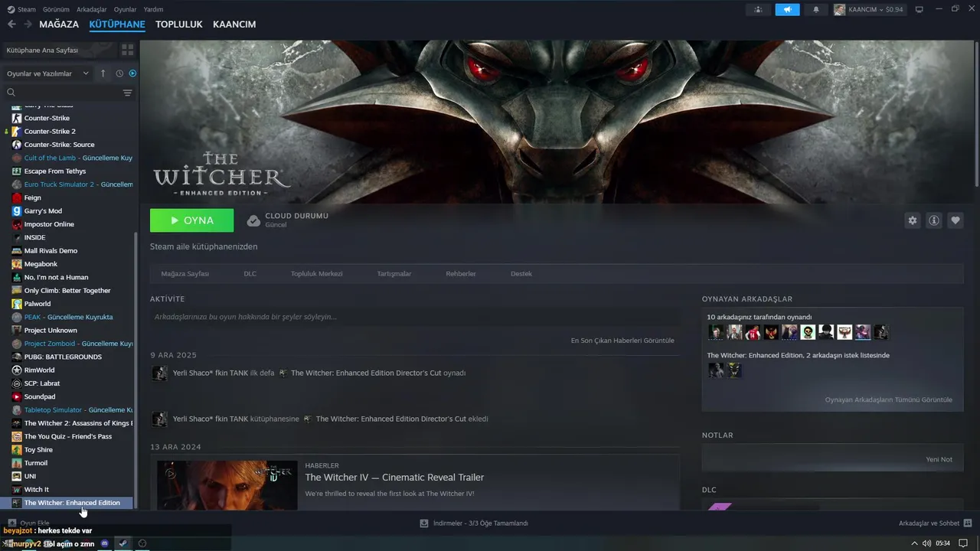This screenshot has height=551, width=980.
Task: Click the activity comment input field
Action: 414,317
